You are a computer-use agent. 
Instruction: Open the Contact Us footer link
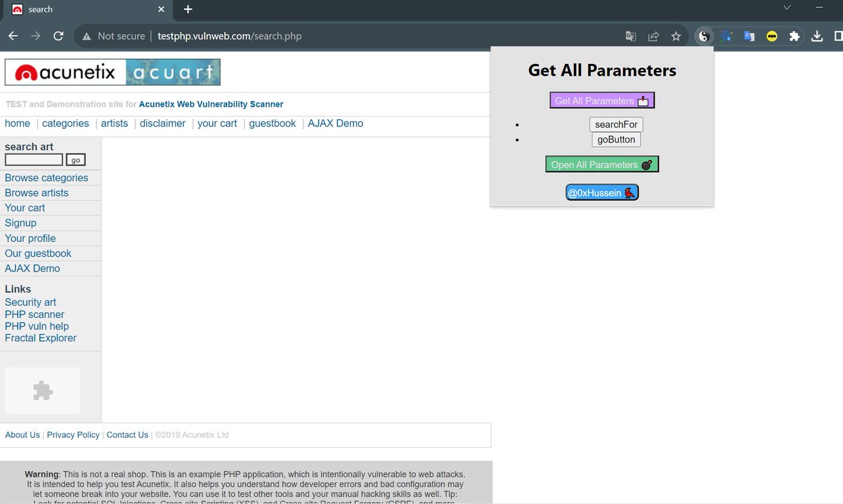(127, 435)
